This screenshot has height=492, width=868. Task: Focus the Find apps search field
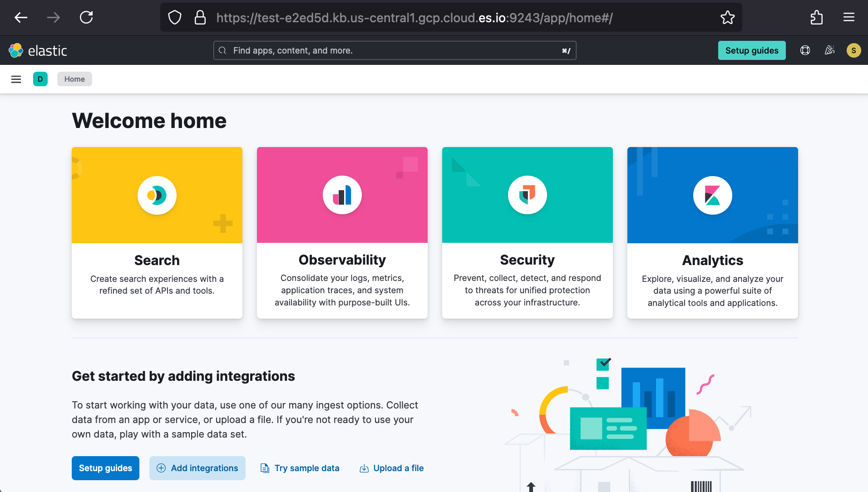pos(395,50)
